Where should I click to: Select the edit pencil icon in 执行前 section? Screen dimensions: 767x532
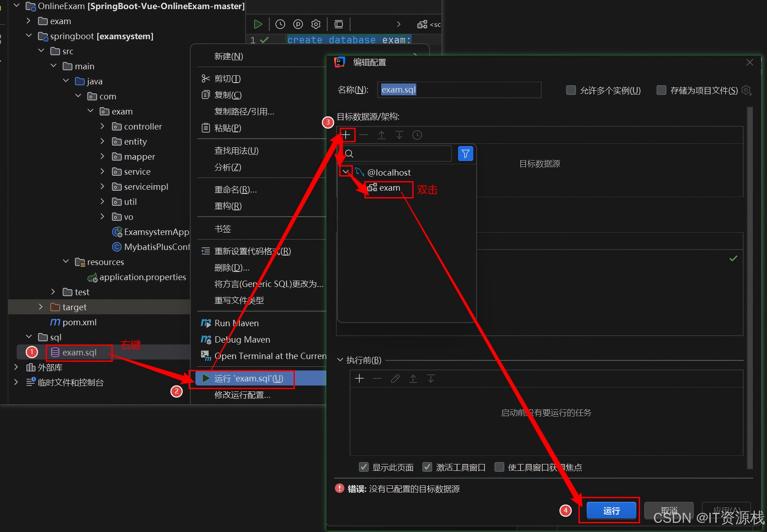pyautogui.click(x=395, y=378)
